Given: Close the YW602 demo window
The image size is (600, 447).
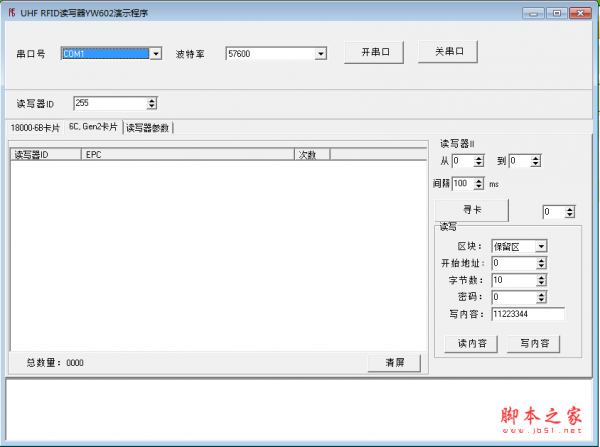Looking at the screenshot, I should 580,13.
